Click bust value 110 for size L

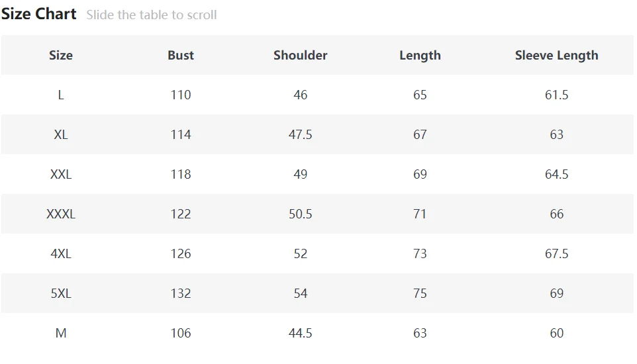(181, 95)
